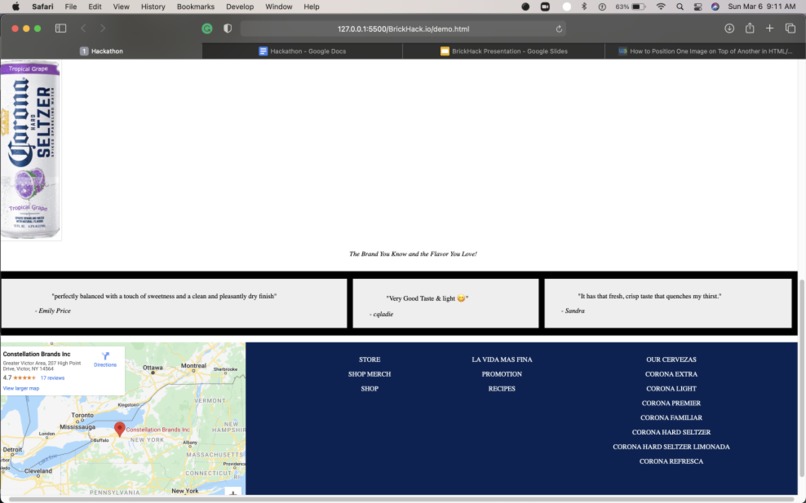The height and width of the screenshot is (503, 806).
Task: Open the File menu
Action: pyautogui.click(x=70, y=7)
